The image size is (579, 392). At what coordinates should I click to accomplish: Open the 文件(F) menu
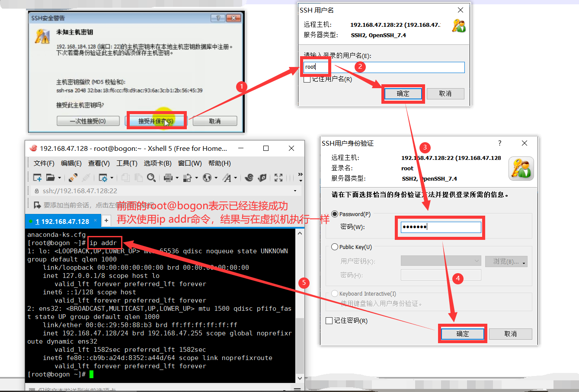click(44, 163)
